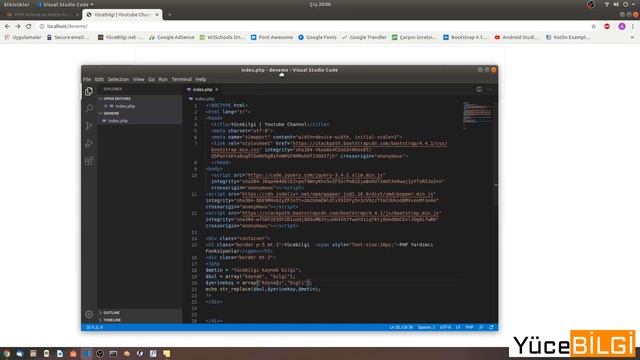Open the Selection menu
This screenshot has width=640, height=360.
click(118, 79)
